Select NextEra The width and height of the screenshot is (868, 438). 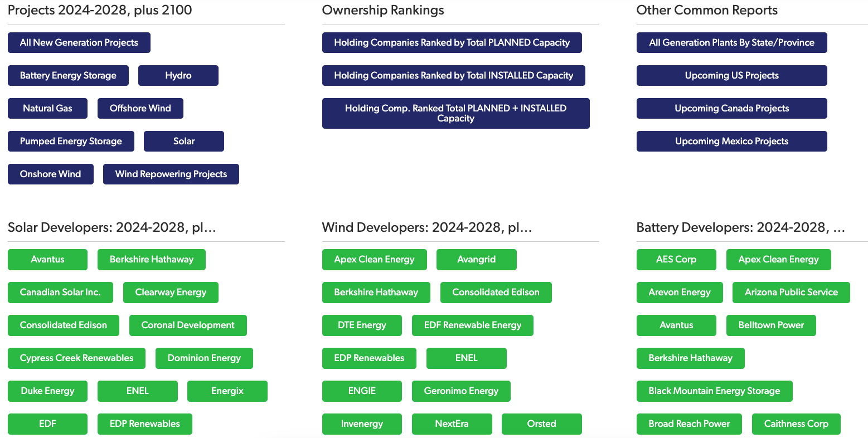(452, 424)
